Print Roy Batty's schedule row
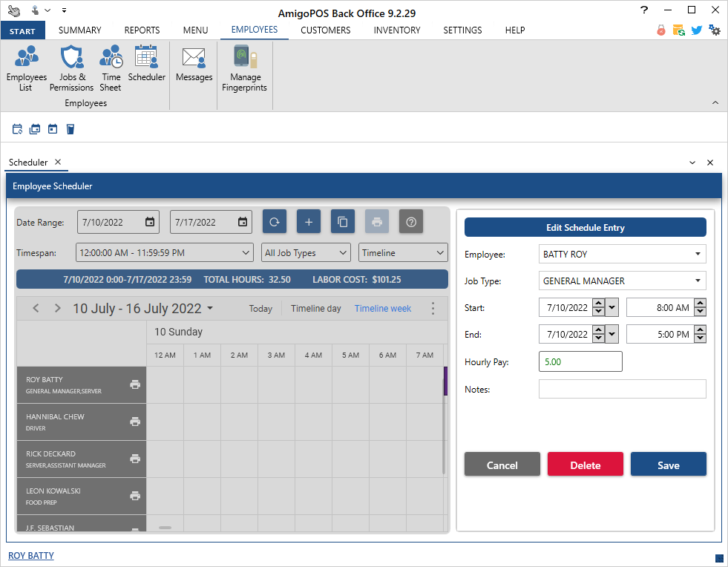This screenshot has height=567, width=728. click(x=135, y=384)
